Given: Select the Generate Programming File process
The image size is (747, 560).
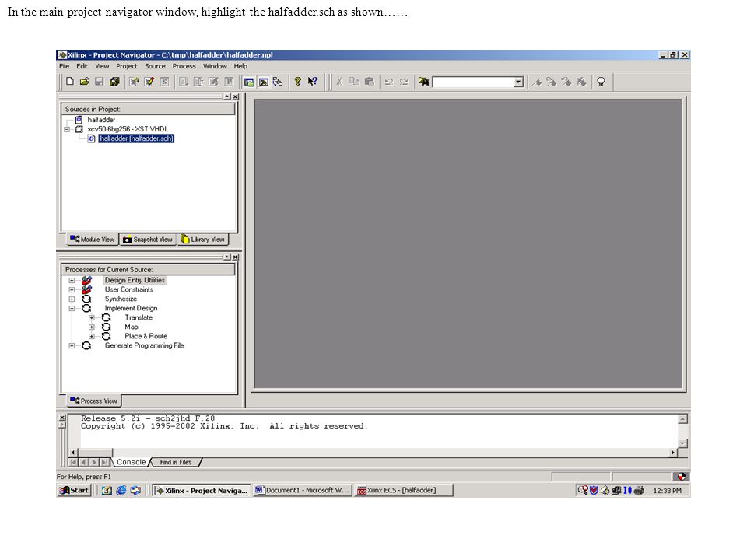Looking at the screenshot, I should point(145,345).
